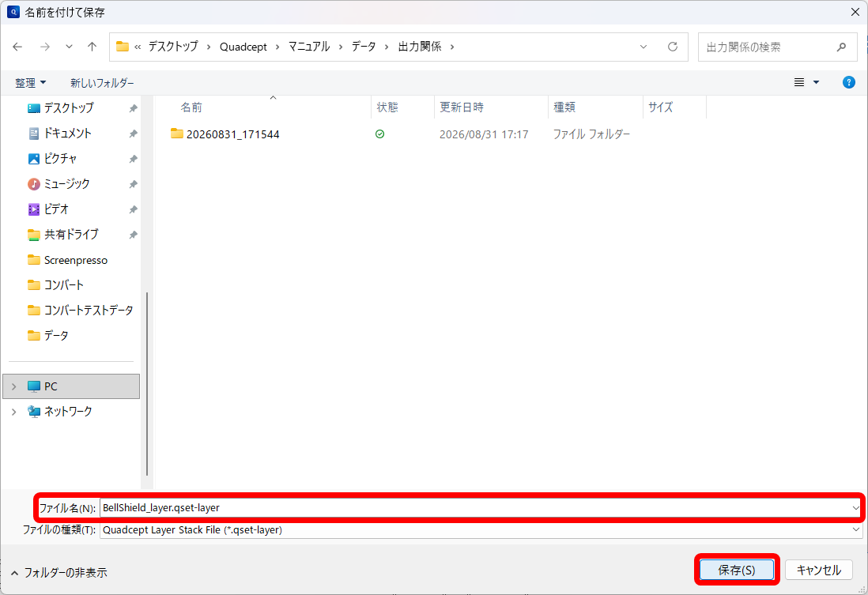Open the ピクチャ pictures shortcut
Screen dimensions: 868x595
pos(60,159)
